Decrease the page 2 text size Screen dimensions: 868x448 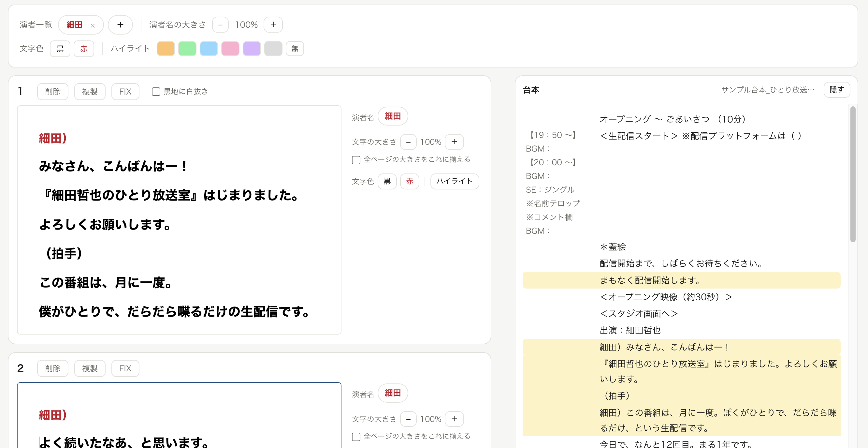pyautogui.click(x=408, y=419)
